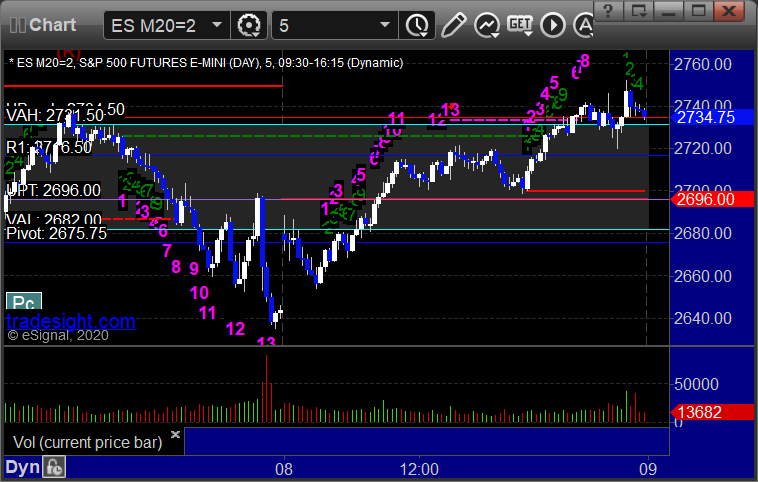Toggle the time lock icon beside Dyn
The height and width of the screenshot is (482, 758).
point(54,467)
